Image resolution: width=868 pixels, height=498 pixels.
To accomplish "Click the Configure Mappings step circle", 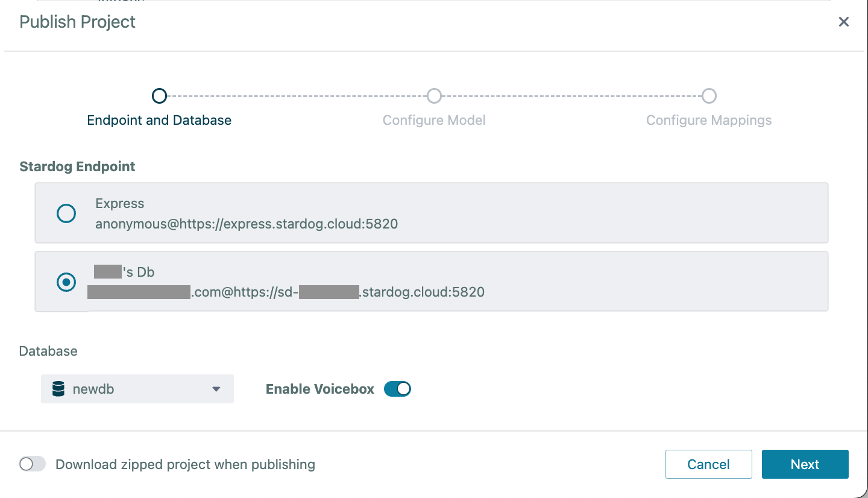I will pyautogui.click(x=709, y=96).
